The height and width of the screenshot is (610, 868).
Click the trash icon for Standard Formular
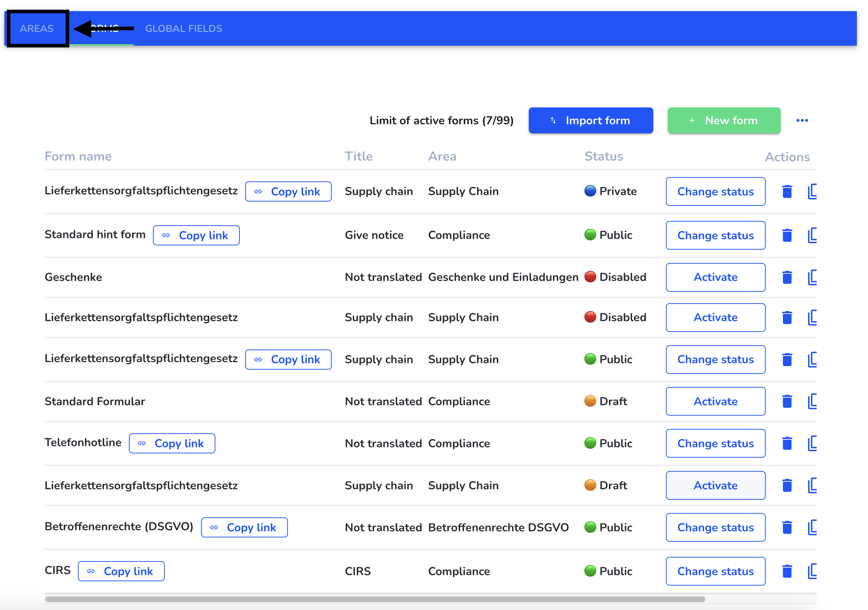[787, 402]
